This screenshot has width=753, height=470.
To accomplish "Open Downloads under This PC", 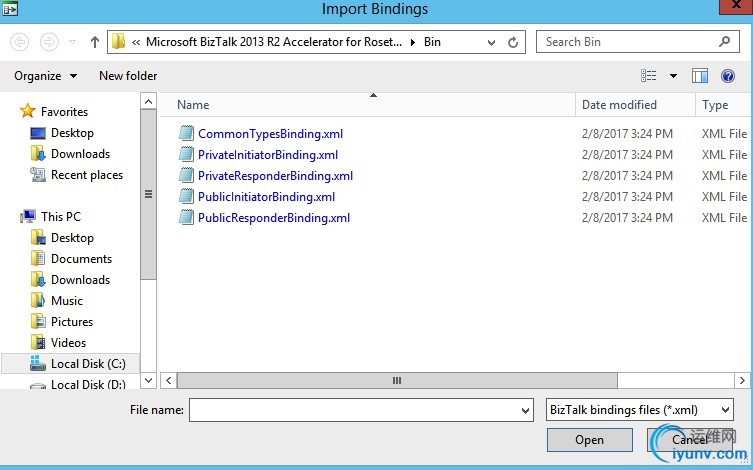I will coord(80,279).
